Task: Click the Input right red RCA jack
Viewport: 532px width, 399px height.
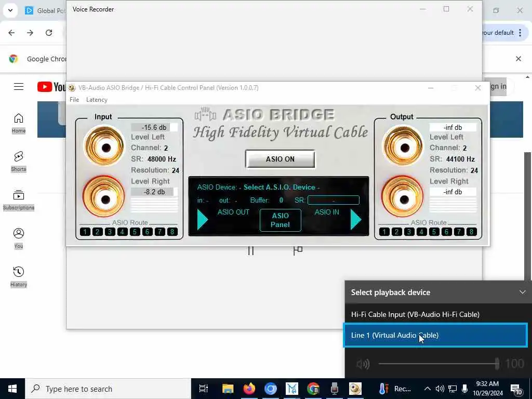Action: (104, 197)
